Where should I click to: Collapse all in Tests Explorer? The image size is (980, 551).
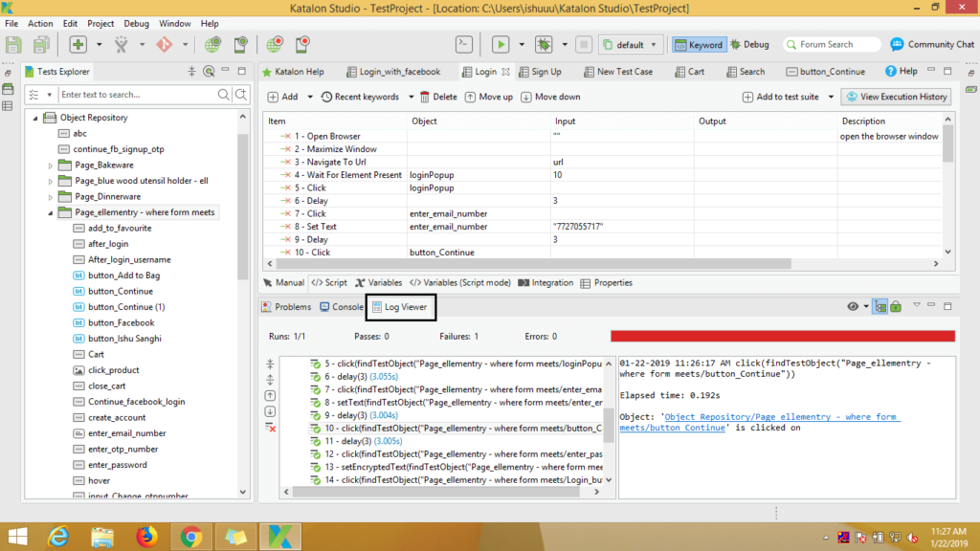(191, 71)
